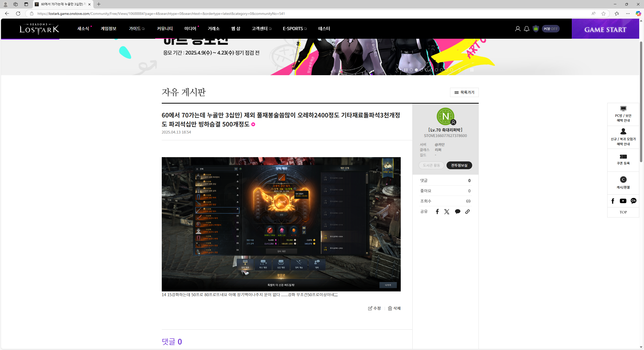Refresh the page in the browser
644x350 pixels.
coord(18,14)
